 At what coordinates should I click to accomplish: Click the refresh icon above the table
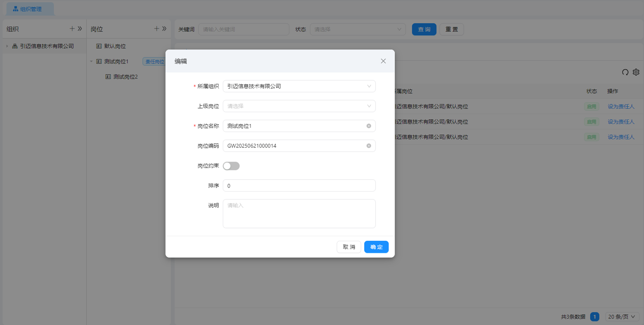625,72
